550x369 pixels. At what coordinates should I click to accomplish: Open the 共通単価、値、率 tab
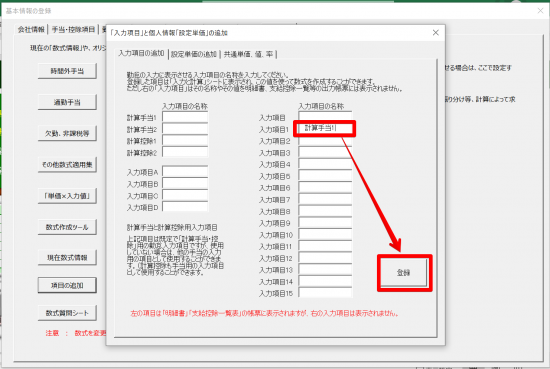tap(248, 54)
